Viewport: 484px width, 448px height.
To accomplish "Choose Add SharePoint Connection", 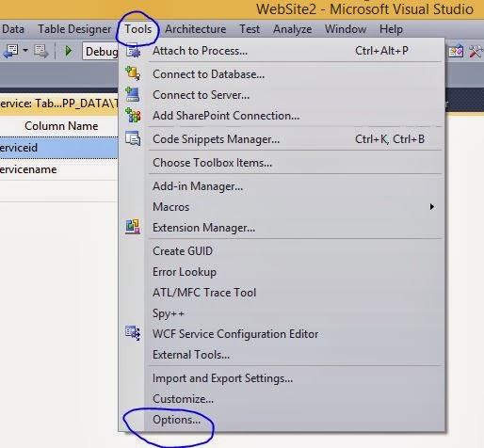I will pyautogui.click(x=282, y=116).
